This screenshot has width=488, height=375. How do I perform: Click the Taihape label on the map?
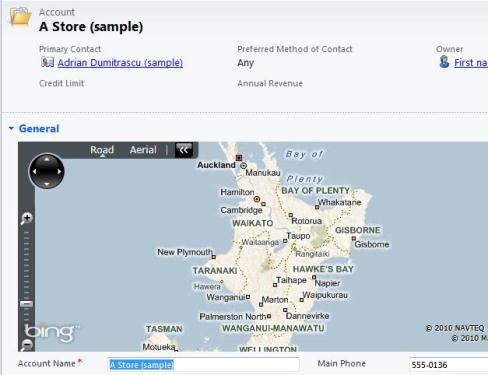coord(291,280)
